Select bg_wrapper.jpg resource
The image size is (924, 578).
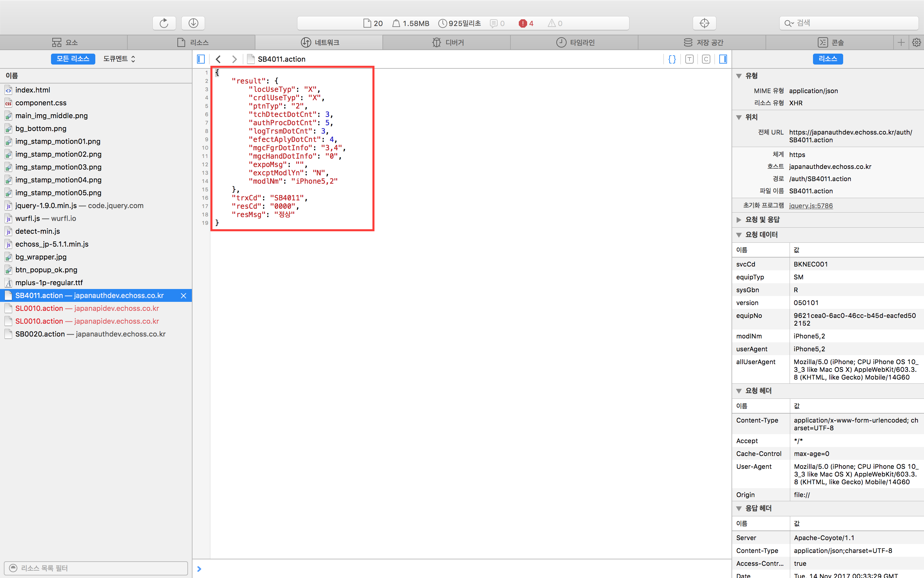coord(96,257)
